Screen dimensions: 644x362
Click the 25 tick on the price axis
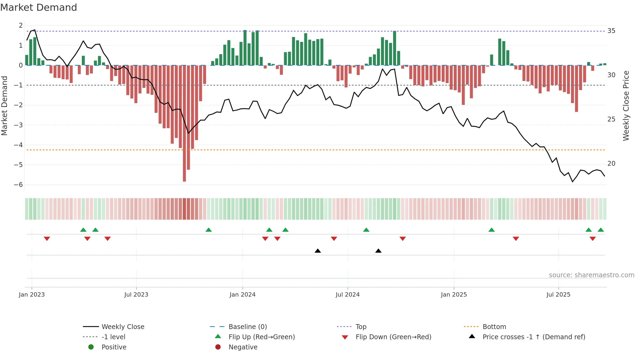click(612, 119)
